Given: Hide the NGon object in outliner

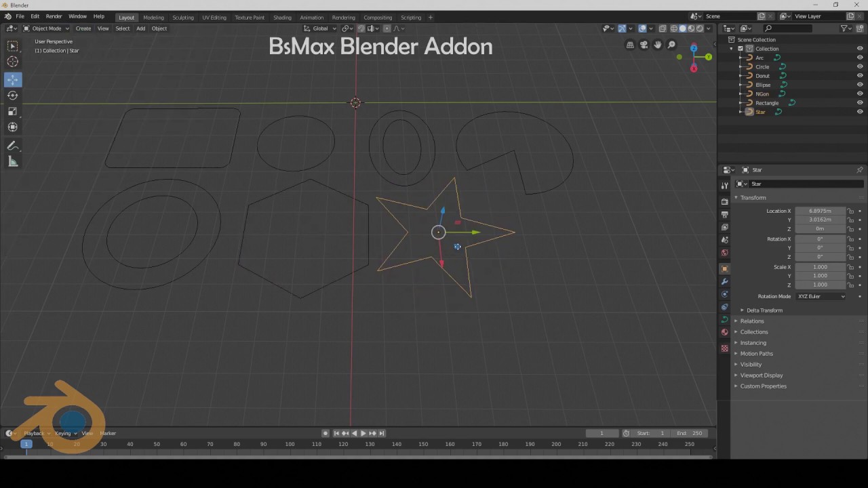Looking at the screenshot, I should click(860, 94).
